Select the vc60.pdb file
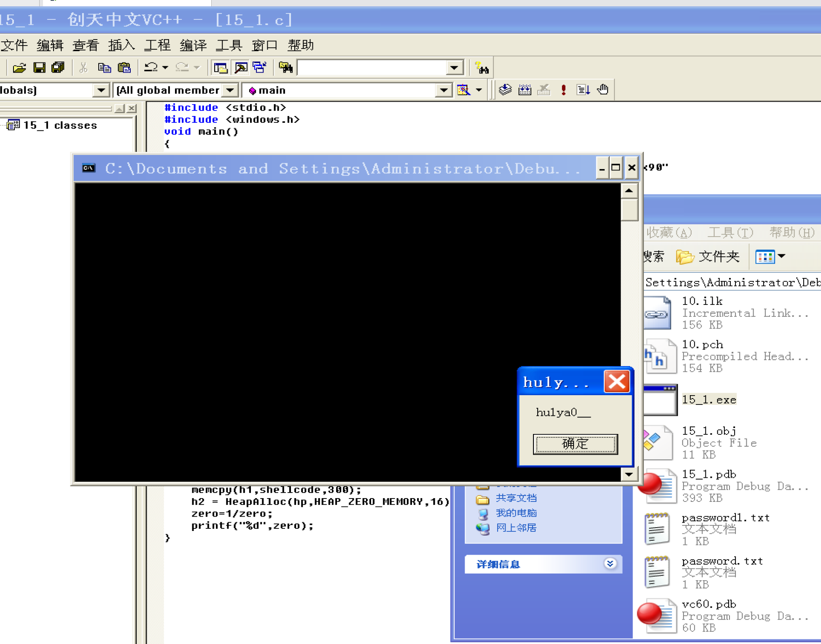 (x=708, y=604)
